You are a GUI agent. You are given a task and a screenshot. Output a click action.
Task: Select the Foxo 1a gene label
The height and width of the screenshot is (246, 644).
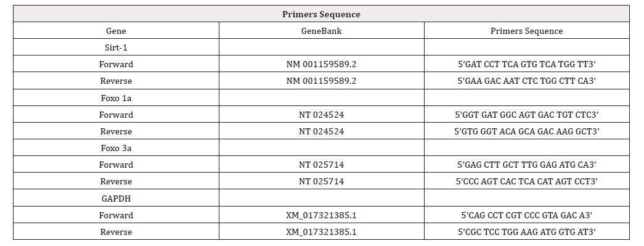[116, 98]
